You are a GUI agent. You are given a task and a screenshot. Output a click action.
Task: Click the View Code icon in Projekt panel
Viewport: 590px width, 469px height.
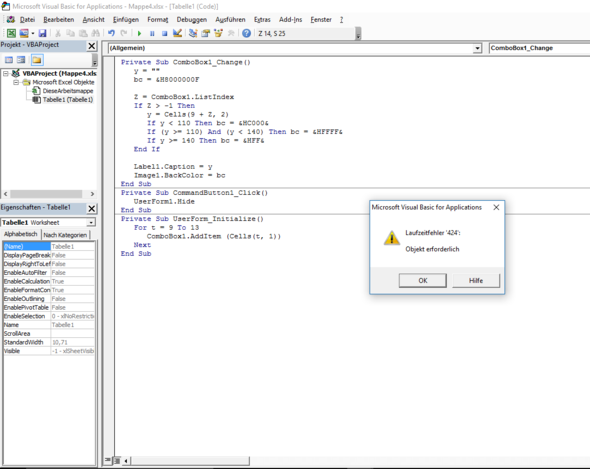coord(9,60)
